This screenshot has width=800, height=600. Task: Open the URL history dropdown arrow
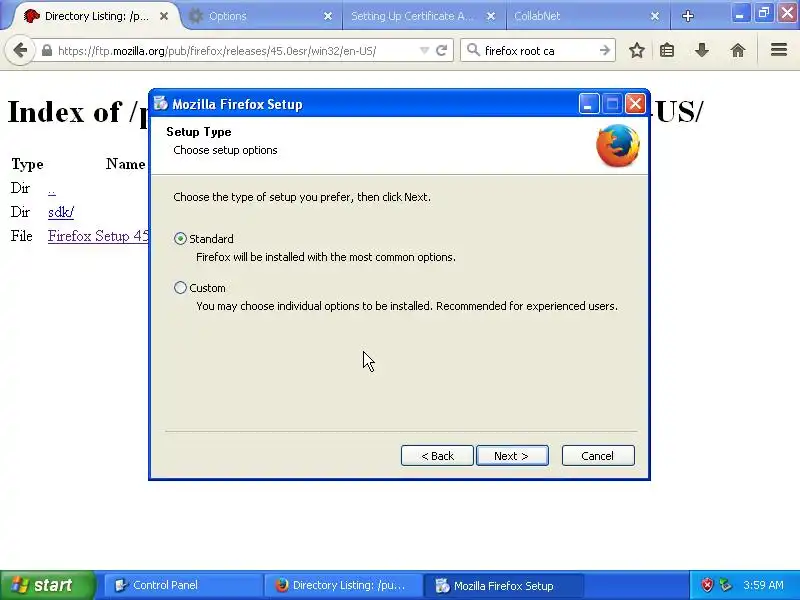click(424, 51)
